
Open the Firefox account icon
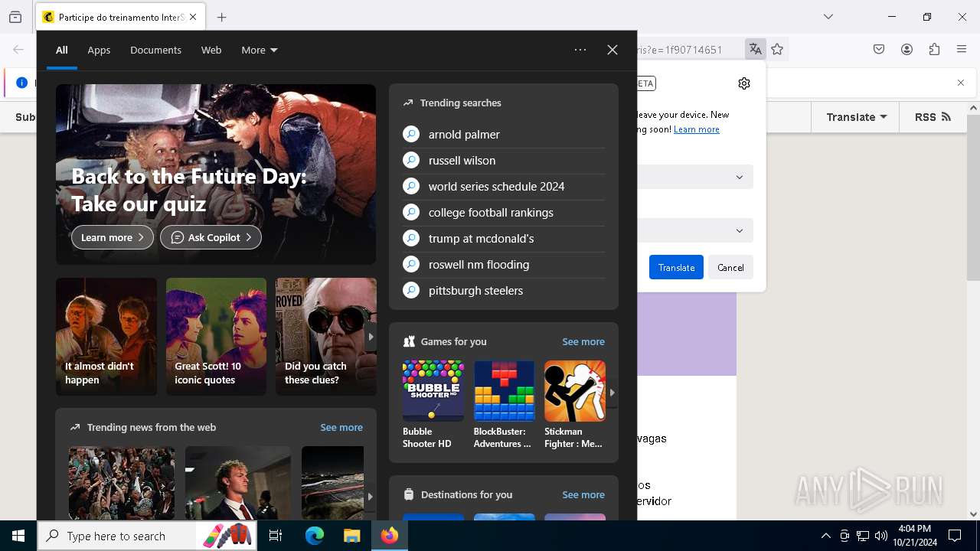click(x=906, y=50)
